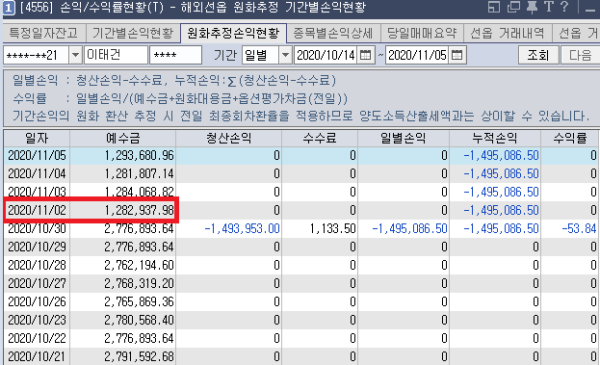Viewport: 600px width, 365px height.
Task: Click the fee value 1,133.50
Action: click(333, 229)
